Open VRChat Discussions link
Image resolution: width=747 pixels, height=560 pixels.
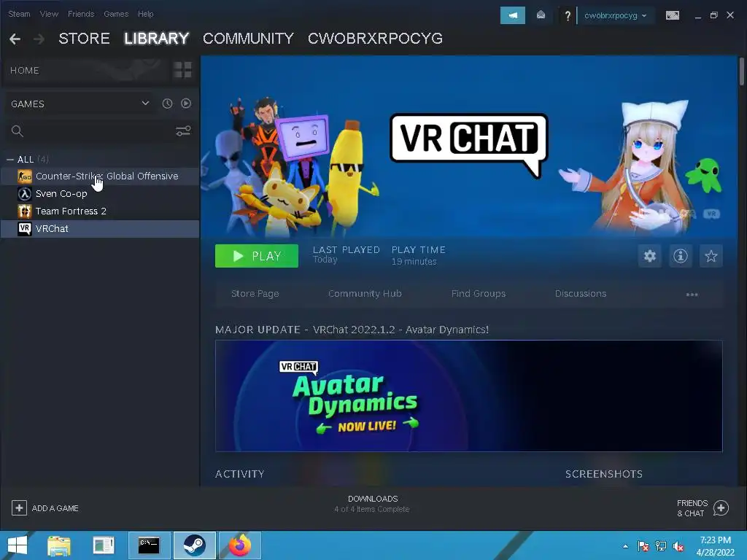[581, 294]
